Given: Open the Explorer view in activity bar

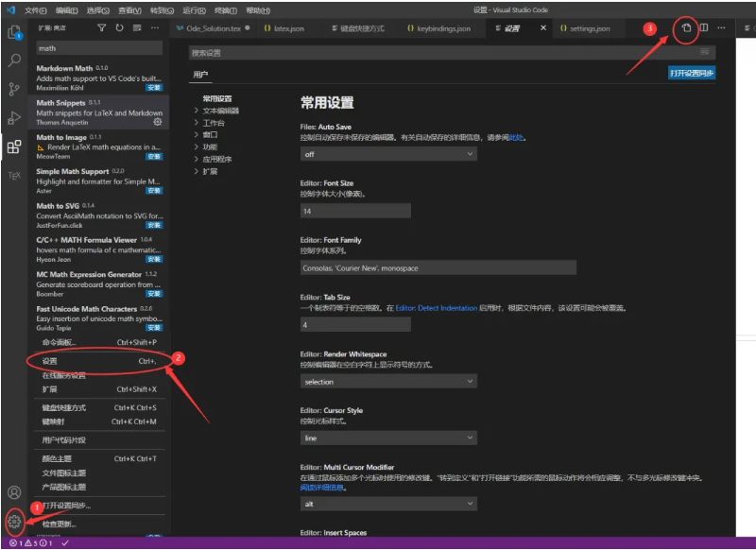Looking at the screenshot, I should [14, 32].
